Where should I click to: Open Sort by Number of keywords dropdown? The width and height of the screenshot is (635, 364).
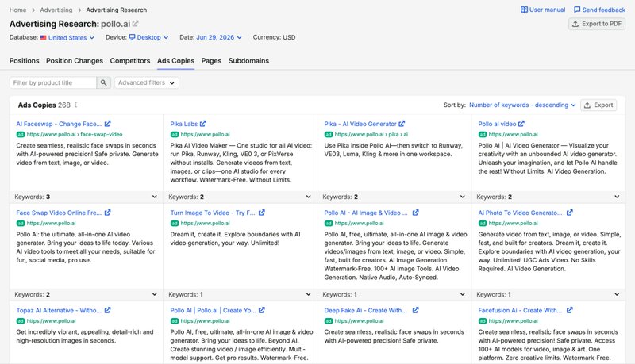tap(522, 105)
